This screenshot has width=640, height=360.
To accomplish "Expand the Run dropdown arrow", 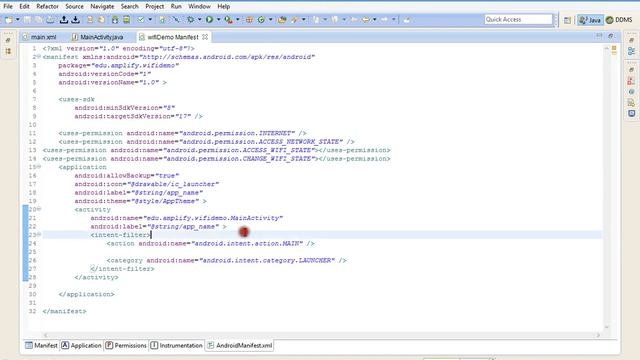I will (x=218, y=20).
